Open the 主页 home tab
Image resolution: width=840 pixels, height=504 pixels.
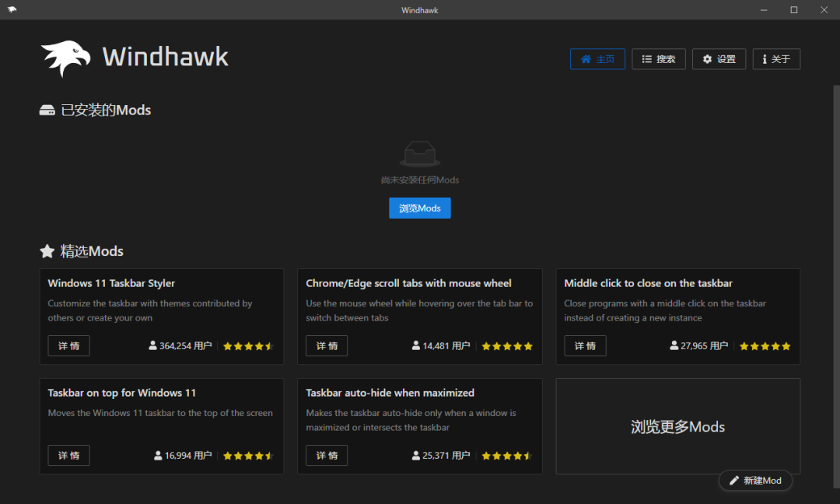tap(597, 59)
